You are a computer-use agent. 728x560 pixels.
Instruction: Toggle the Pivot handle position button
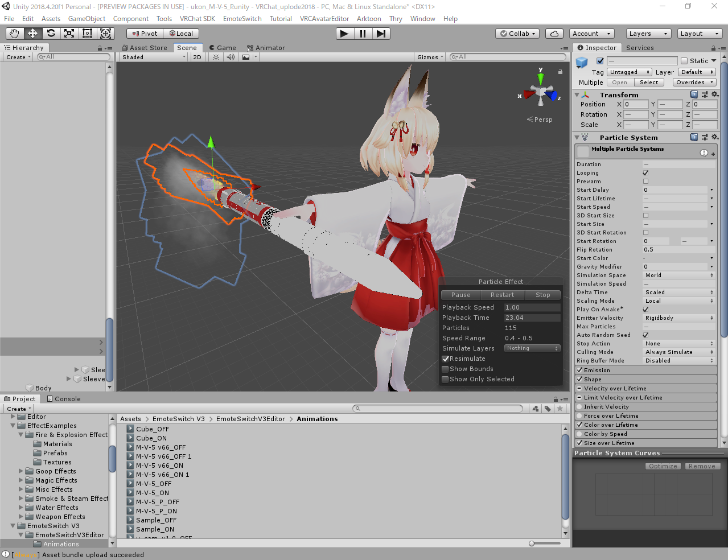[145, 34]
